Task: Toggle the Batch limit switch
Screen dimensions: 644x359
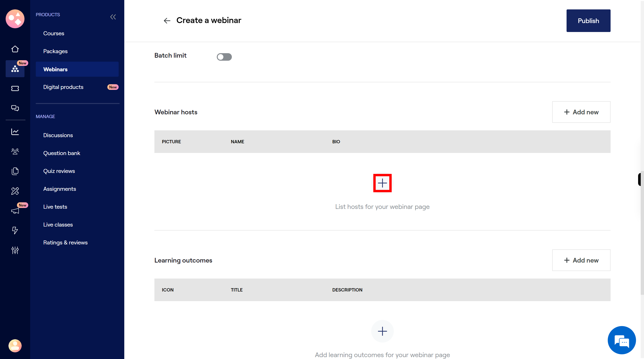Action: pos(224,57)
